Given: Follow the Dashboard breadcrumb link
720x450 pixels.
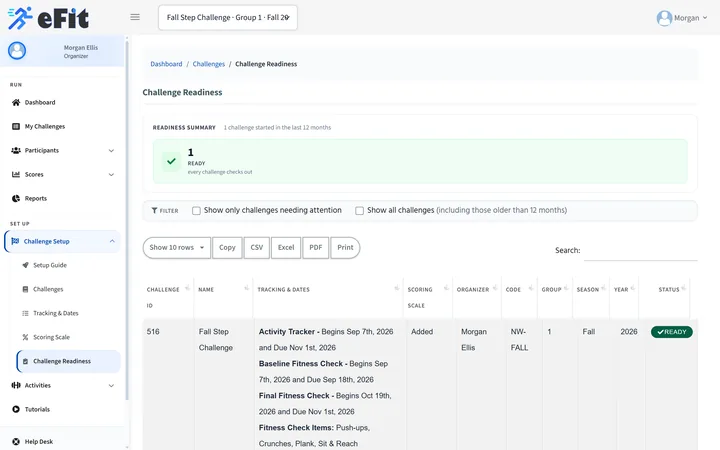Looking at the screenshot, I should (x=166, y=64).
